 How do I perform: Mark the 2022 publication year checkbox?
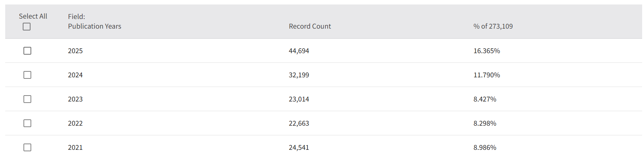click(x=27, y=123)
